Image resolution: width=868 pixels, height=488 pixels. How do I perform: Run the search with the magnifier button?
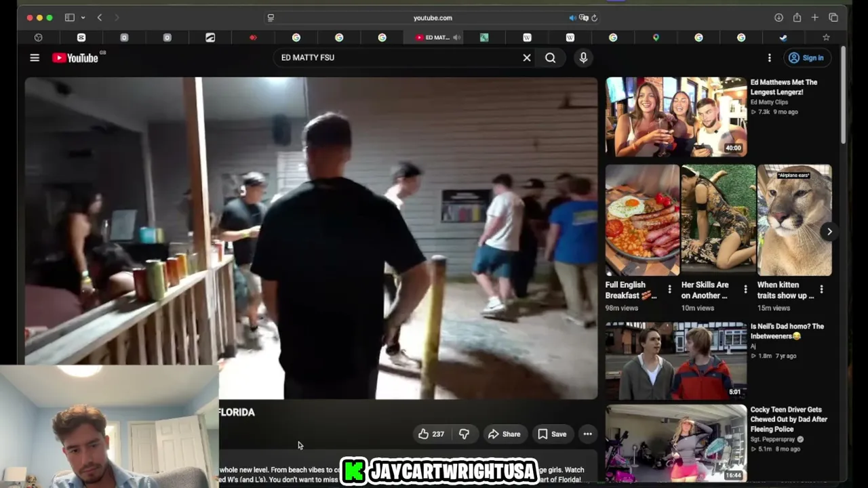[x=551, y=58]
